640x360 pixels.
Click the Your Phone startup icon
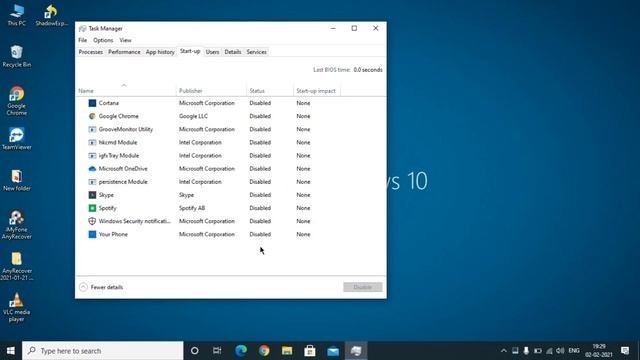(x=92, y=234)
